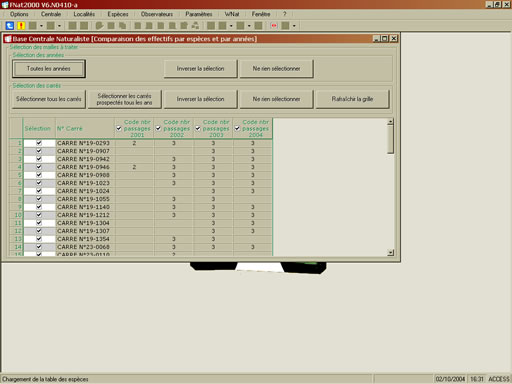Click the grayed toolbar icon right of the exclamation mark
This screenshot has height=384, width=512.
coord(33,25)
